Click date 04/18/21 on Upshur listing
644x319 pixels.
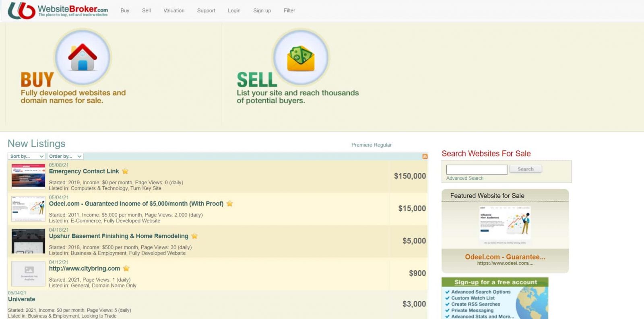tap(59, 230)
